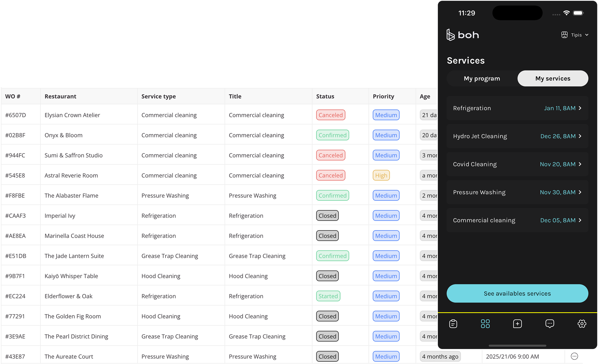The image size is (598, 364).
Task: Open work order #6507D
Action: pyautogui.click(x=16, y=115)
